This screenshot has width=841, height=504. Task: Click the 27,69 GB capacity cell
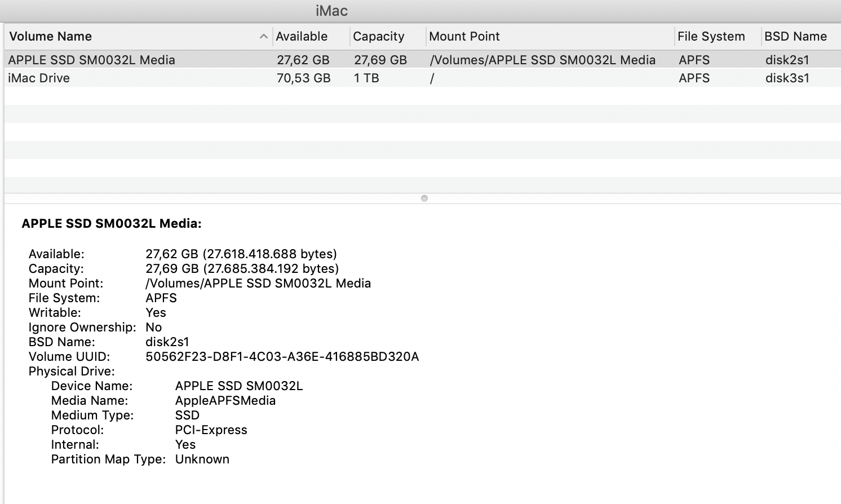click(x=380, y=60)
